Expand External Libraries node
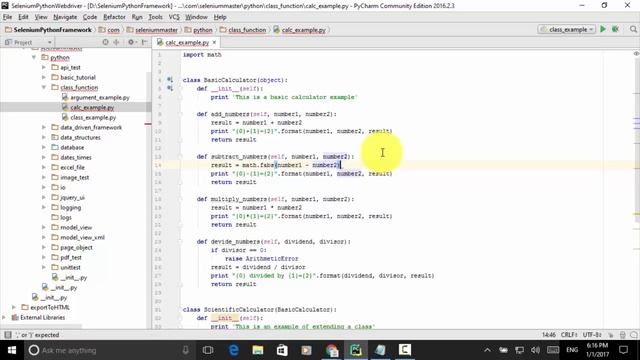Viewport: 640px width, 360px height. 4,317
